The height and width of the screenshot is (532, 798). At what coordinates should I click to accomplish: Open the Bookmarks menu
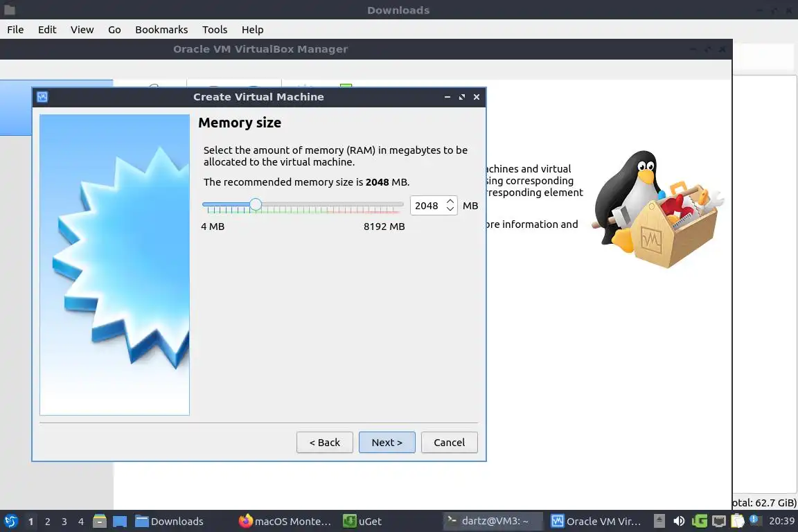[161, 30]
